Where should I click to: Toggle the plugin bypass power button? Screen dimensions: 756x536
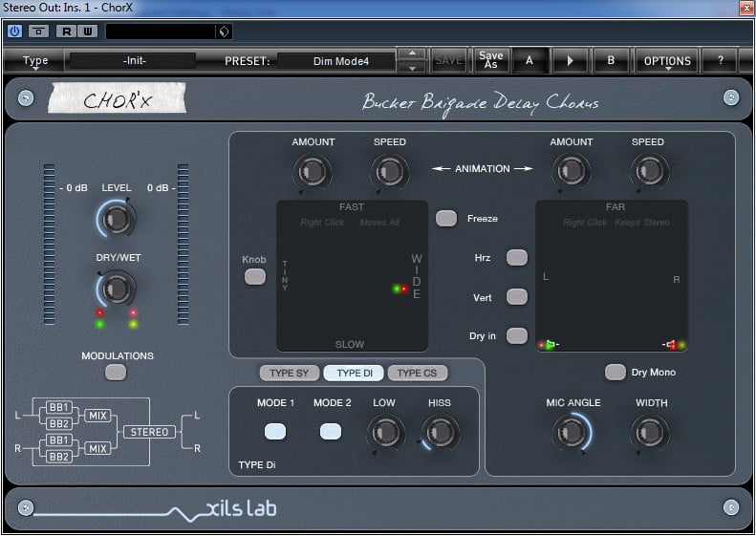pyautogui.click(x=14, y=32)
